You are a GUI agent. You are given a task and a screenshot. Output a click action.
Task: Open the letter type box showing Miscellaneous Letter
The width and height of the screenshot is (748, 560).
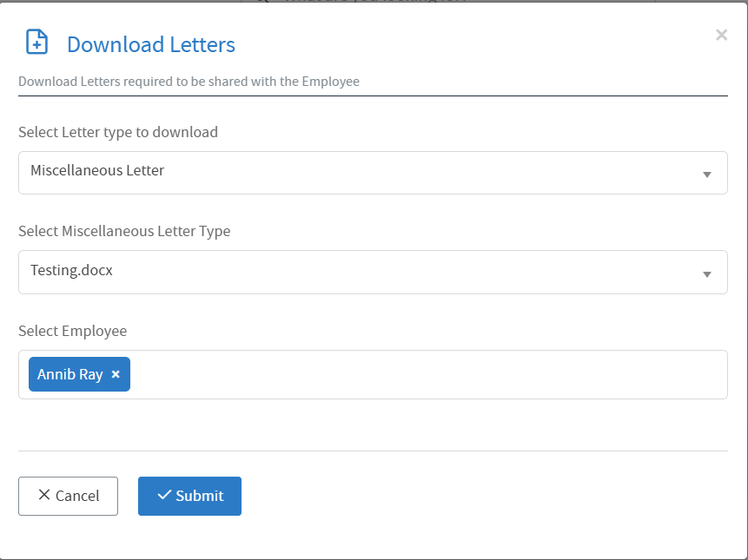pyautogui.click(x=348, y=172)
